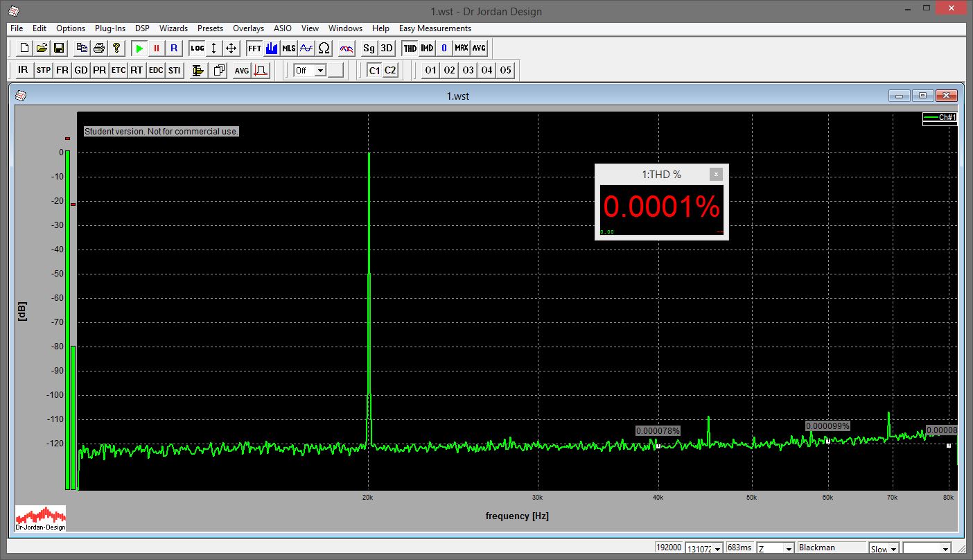
Task: Toggle the LOG frequency axis button
Action: [198, 49]
